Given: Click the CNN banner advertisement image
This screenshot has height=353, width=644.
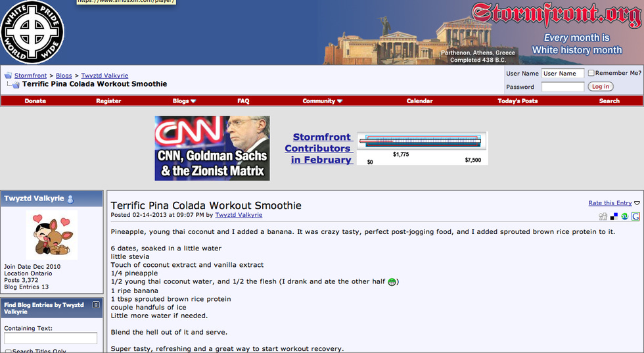Looking at the screenshot, I should [x=212, y=148].
